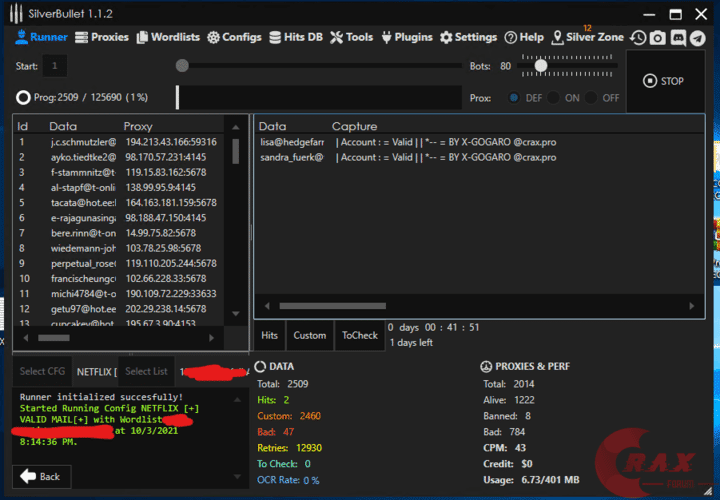Screen dimensions: 720x500
Task: Click the SilverBullet logo icon
Action: (x=16, y=14)
